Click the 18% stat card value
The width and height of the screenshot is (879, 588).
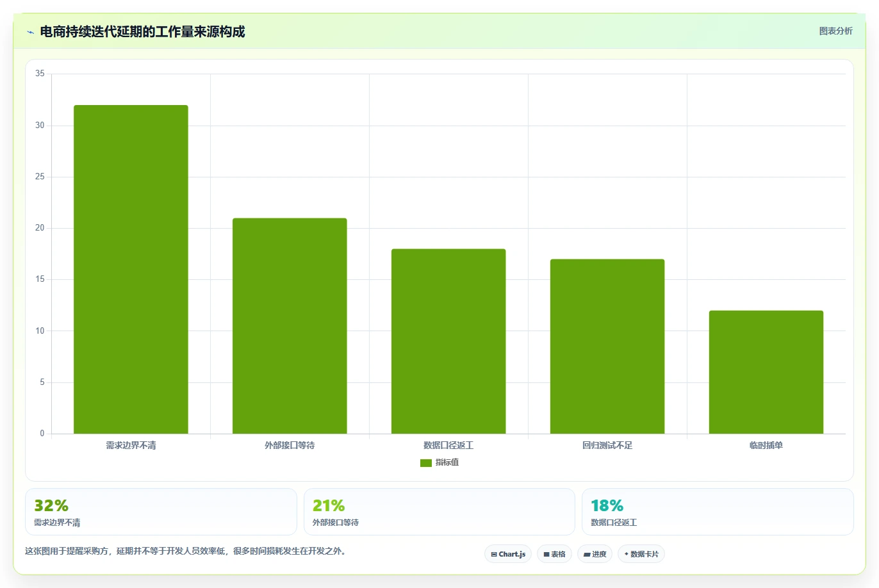tap(607, 505)
